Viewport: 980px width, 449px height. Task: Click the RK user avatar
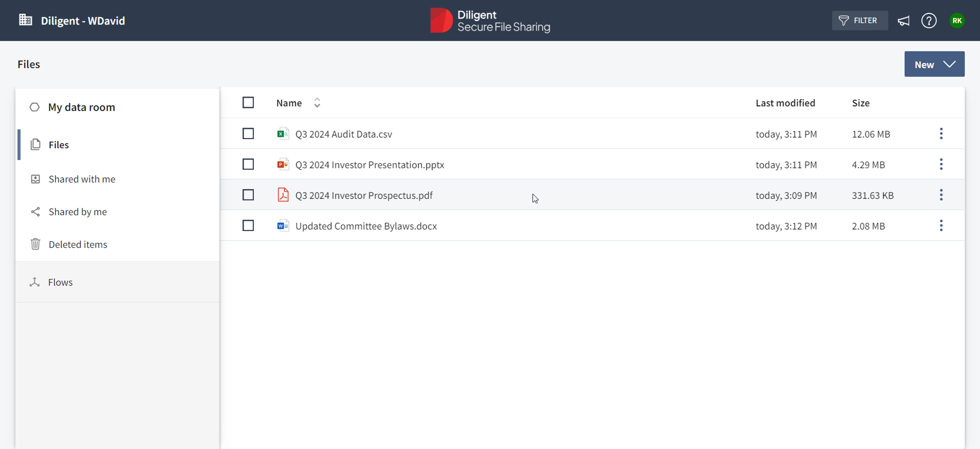957,21
